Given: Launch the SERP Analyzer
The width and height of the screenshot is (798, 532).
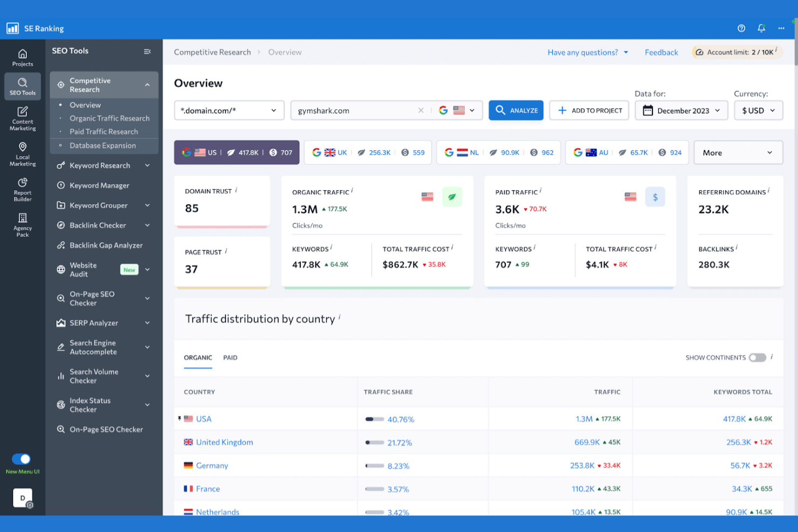Looking at the screenshot, I should [94, 322].
